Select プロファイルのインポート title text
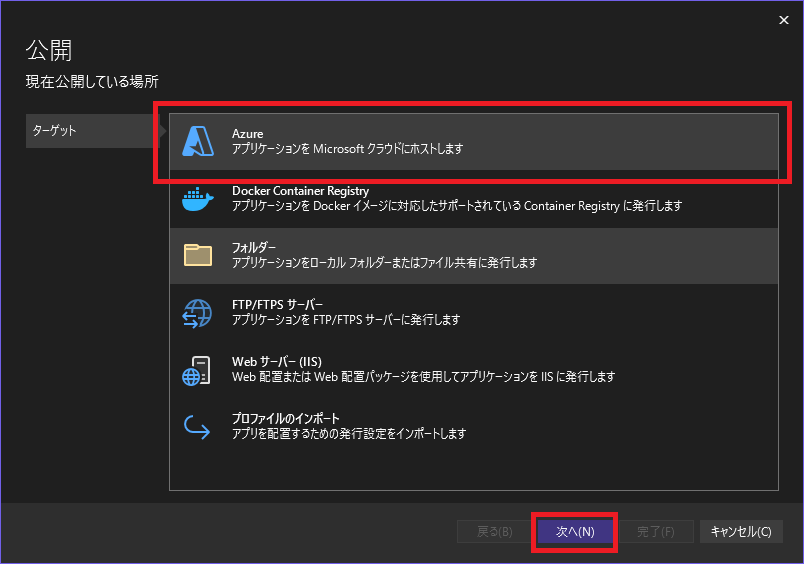 (x=286, y=418)
